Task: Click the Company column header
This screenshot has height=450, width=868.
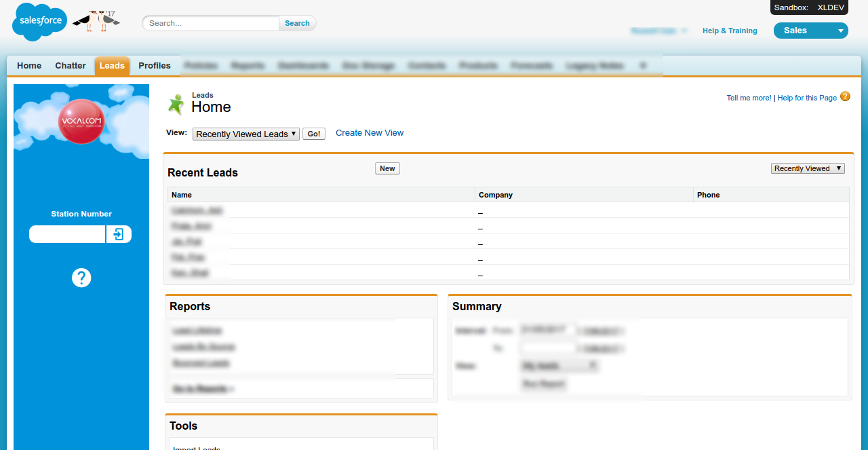Action: [x=584, y=195]
